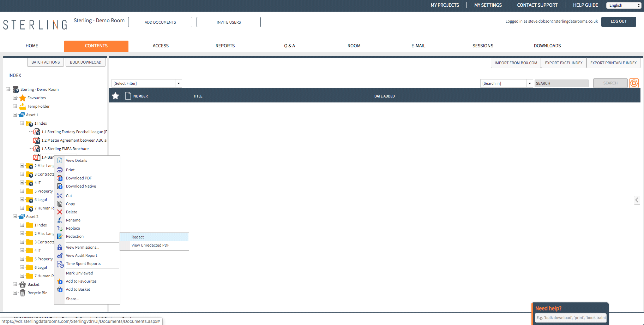
Task: Click IMPORT FROM BOX.COM button
Action: [x=516, y=63]
